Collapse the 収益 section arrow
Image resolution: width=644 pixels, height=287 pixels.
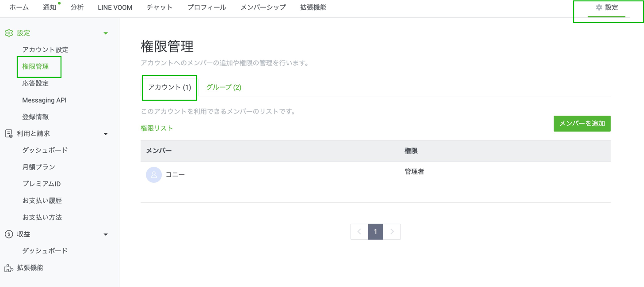pyautogui.click(x=106, y=235)
